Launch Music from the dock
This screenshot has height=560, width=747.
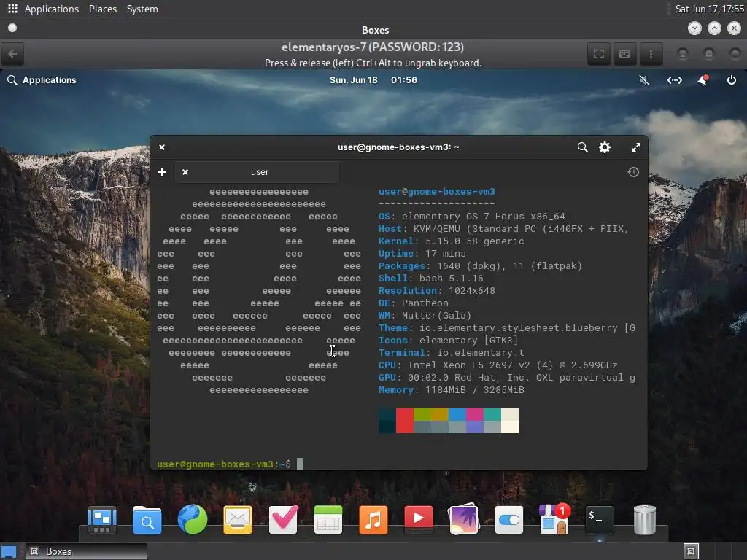pos(373,519)
